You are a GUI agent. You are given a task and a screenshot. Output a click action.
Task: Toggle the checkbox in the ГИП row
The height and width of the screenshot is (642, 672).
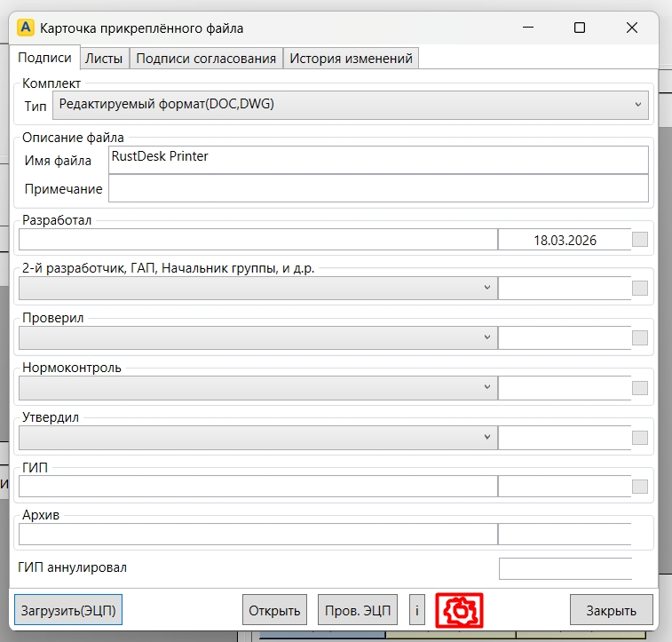point(640,487)
